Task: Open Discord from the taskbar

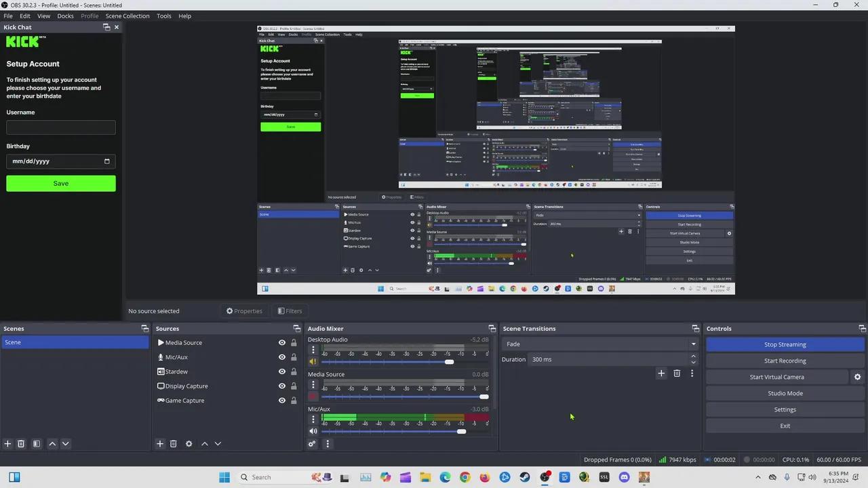Action: 624,477
